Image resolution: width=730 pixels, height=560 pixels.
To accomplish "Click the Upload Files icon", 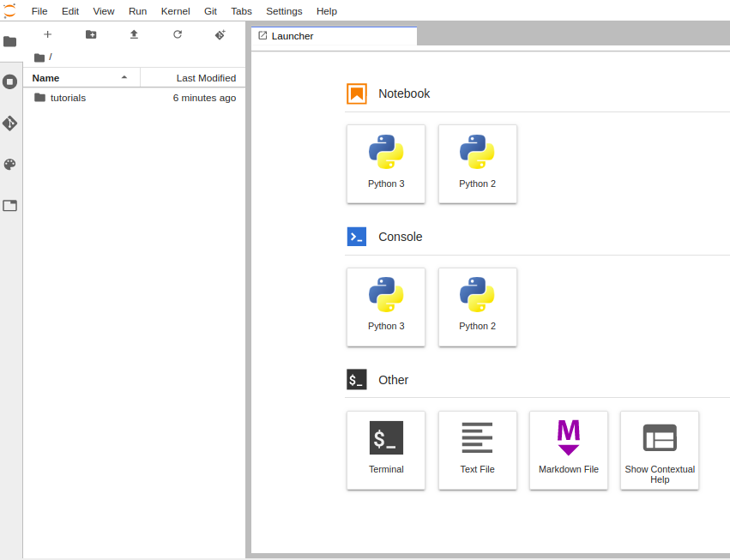I will pos(134,34).
